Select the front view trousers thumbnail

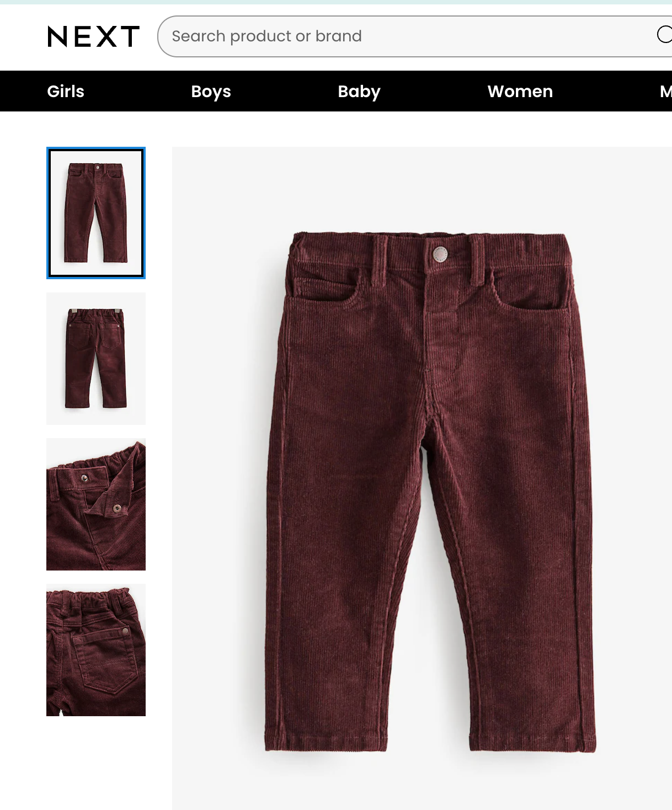click(x=96, y=213)
